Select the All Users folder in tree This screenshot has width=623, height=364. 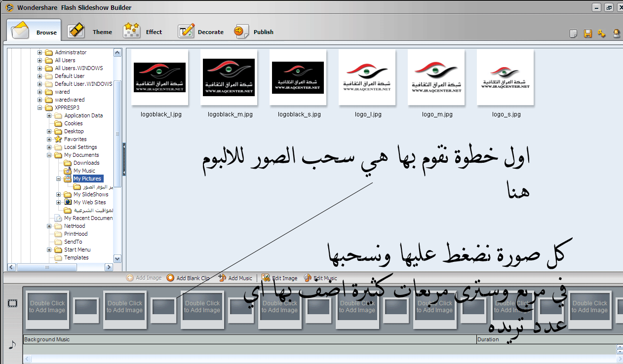65,60
